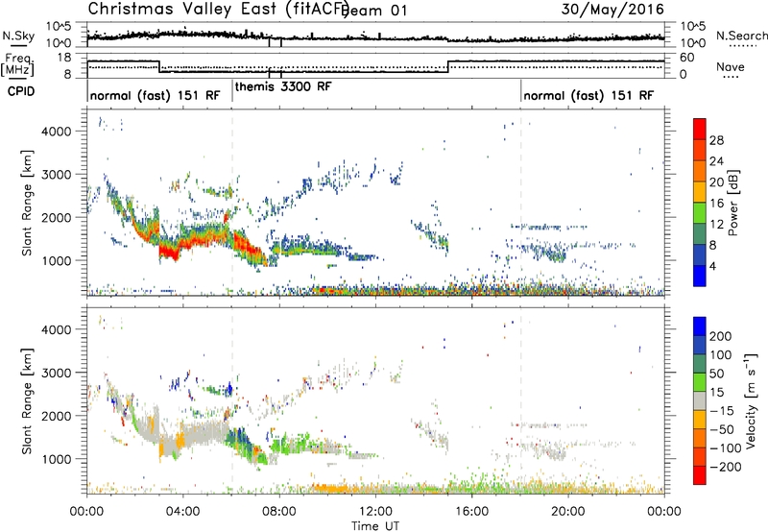The height and width of the screenshot is (532, 768).
Task: Click the strong red echo near 03:30 in power panel
Action: [x=168, y=252]
